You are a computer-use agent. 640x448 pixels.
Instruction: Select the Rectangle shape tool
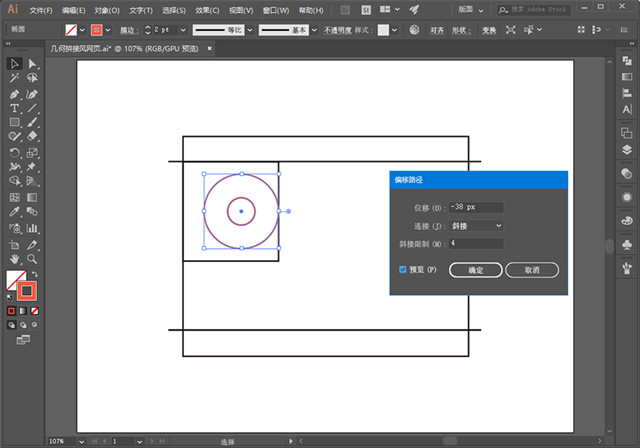pyautogui.click(x=15, y=122)
